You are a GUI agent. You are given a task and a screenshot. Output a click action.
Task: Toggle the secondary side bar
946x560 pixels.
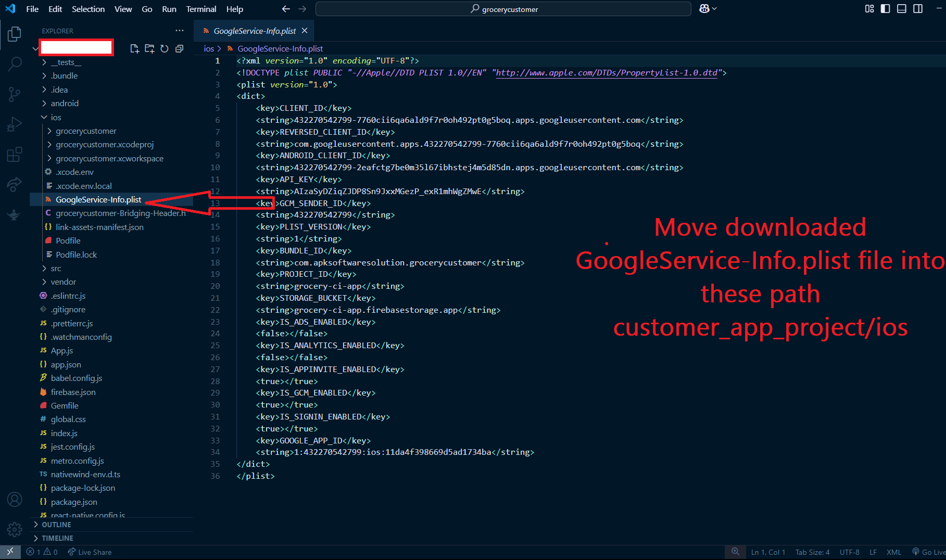[x=918, y=9]
